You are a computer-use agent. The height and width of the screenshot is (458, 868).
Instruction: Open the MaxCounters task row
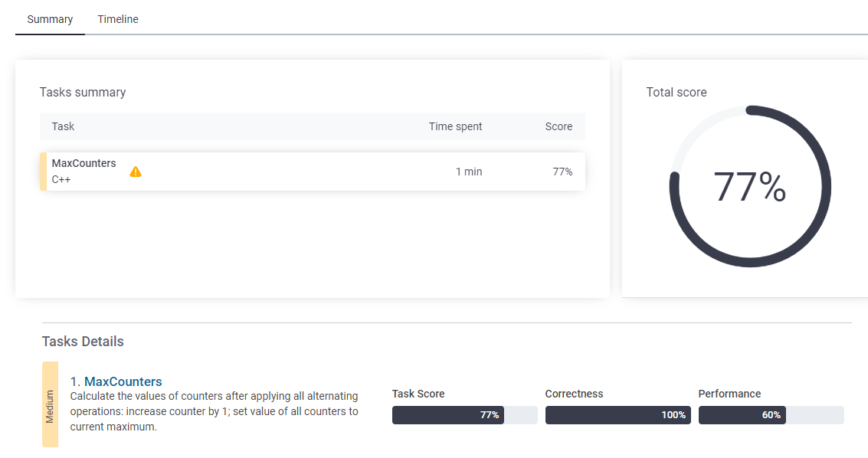(313, 172)
